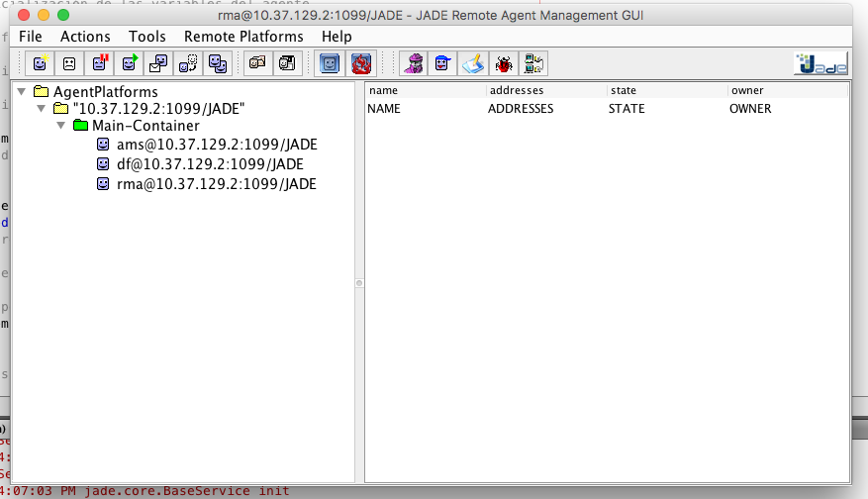This screenshot has height=499, width=868.
Task: Open the Actions menu
Action: click(85, 37)
